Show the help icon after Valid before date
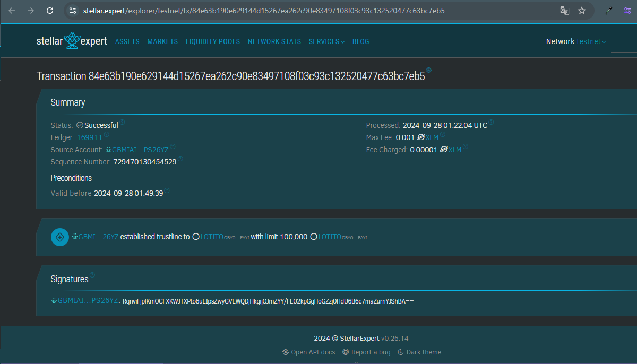Viewport: 637px width, 364px height. click(x=167, y=190)
